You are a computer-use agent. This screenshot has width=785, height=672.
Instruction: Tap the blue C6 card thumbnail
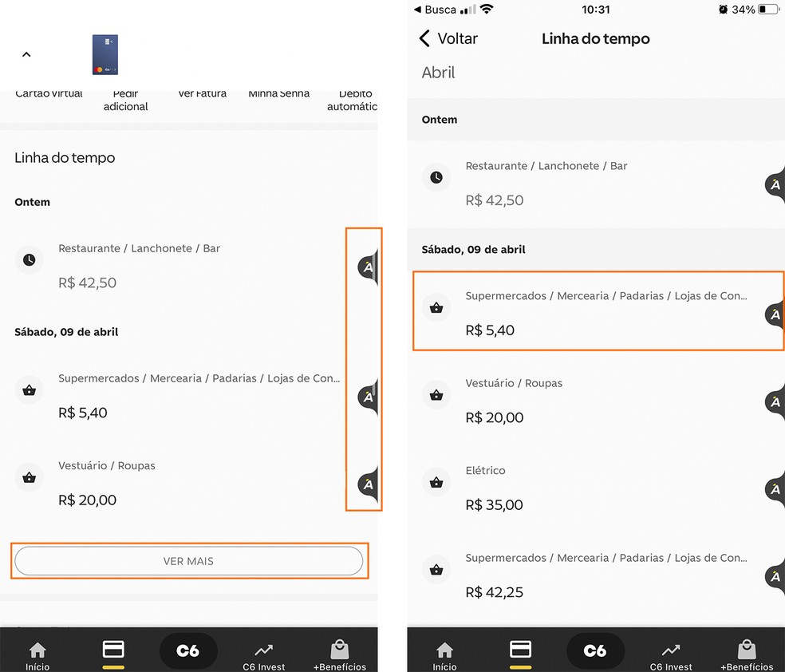point(105,54)
